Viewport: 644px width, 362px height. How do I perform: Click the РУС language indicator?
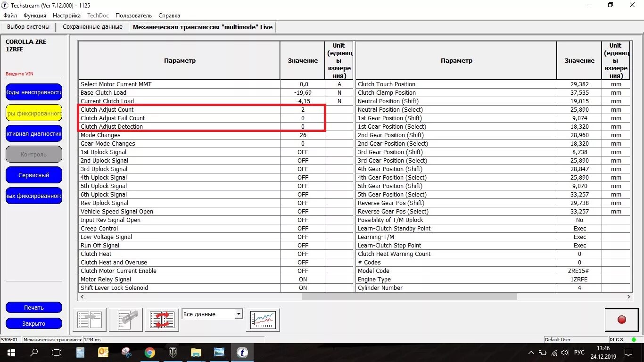point(579,353)
